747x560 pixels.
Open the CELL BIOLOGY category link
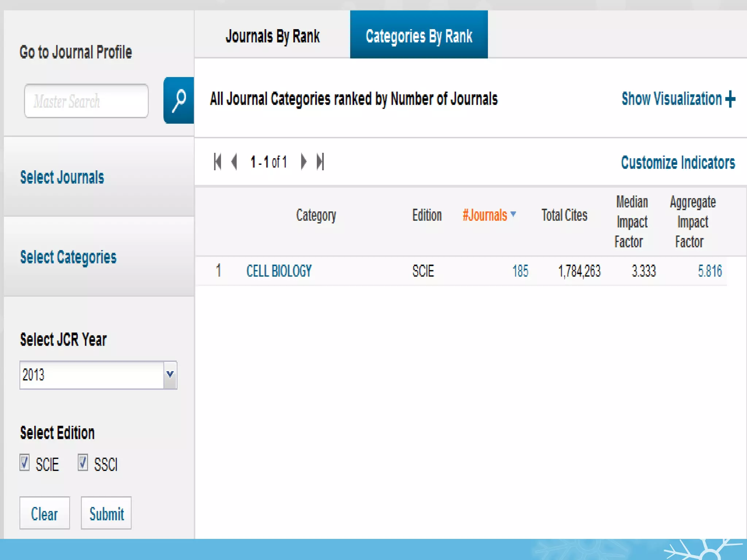[x=279, y=271]
